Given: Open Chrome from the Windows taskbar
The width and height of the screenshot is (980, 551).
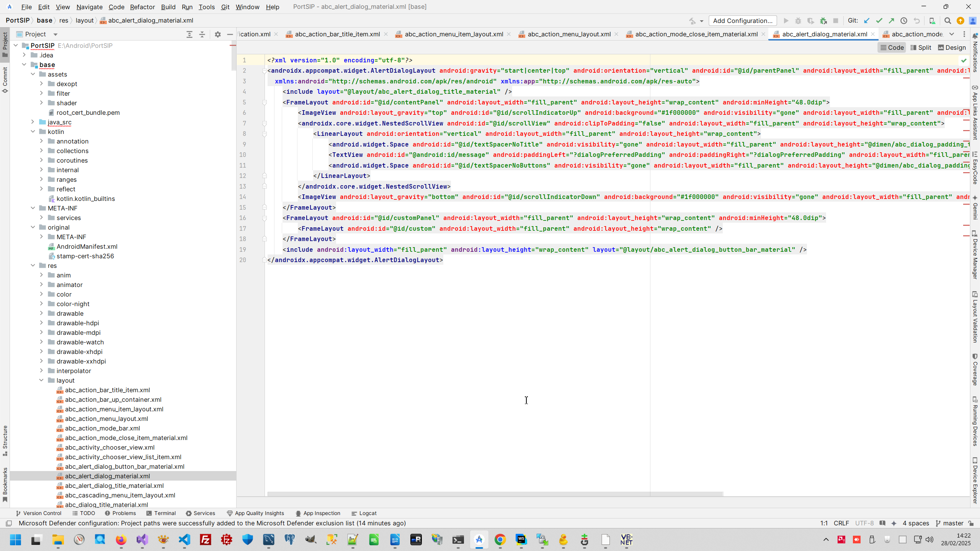Looking at the screenshot, I should click(x=500, y=540).
